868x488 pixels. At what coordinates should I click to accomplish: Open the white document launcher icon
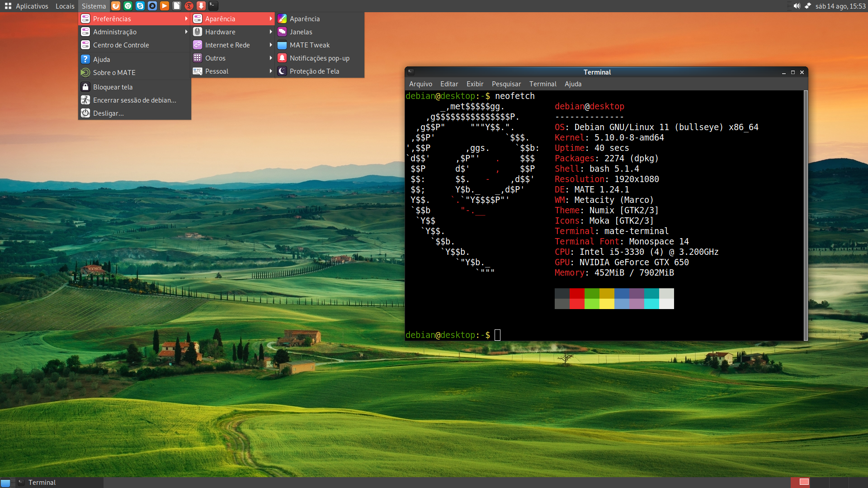click(x=177, y=6)
